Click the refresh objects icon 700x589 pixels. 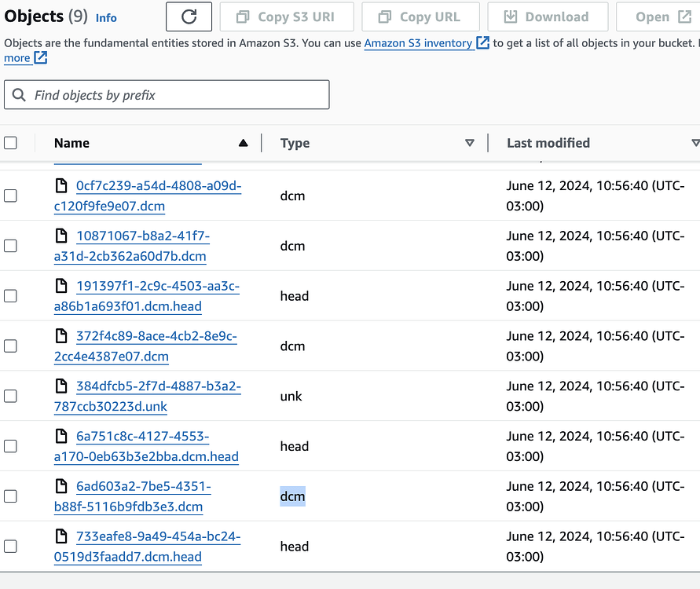pos(189,16)
